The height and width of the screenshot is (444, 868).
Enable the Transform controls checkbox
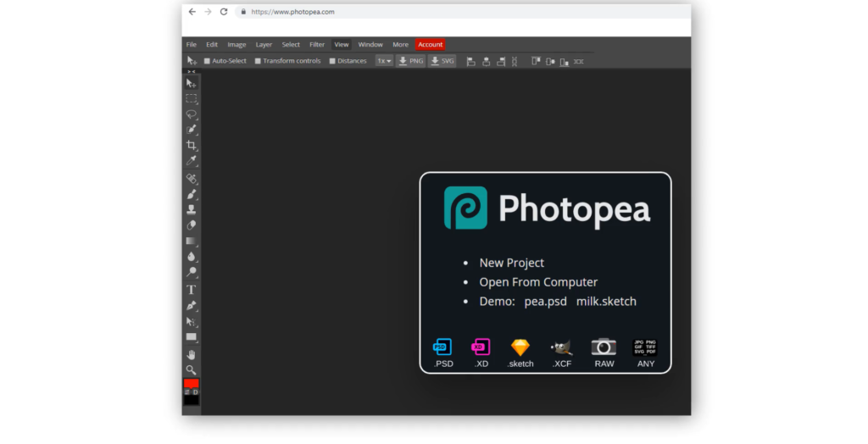[x=258, y=61]
